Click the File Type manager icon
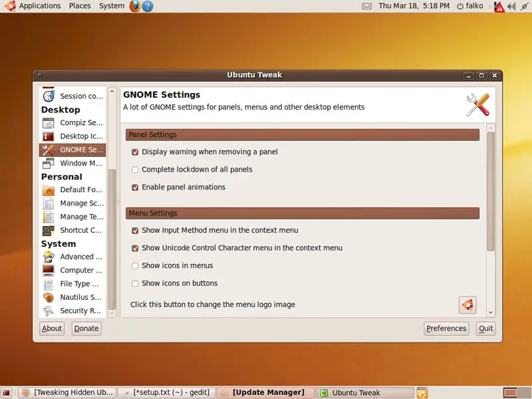532x399 pixels. click(49, 284)
